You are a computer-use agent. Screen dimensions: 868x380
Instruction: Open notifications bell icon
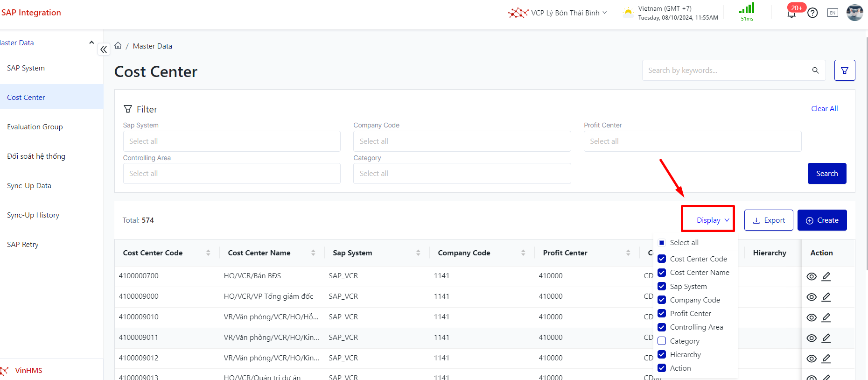(x=791, y=14)
